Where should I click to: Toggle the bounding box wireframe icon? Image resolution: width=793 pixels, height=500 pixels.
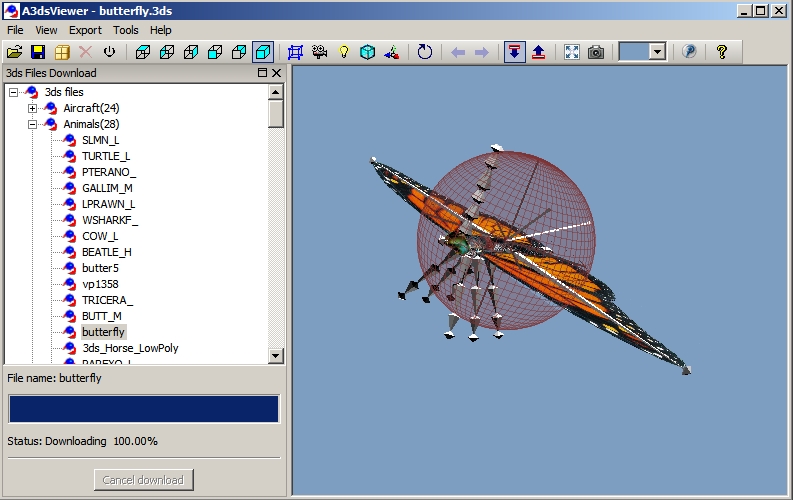(x=295, y=52)
